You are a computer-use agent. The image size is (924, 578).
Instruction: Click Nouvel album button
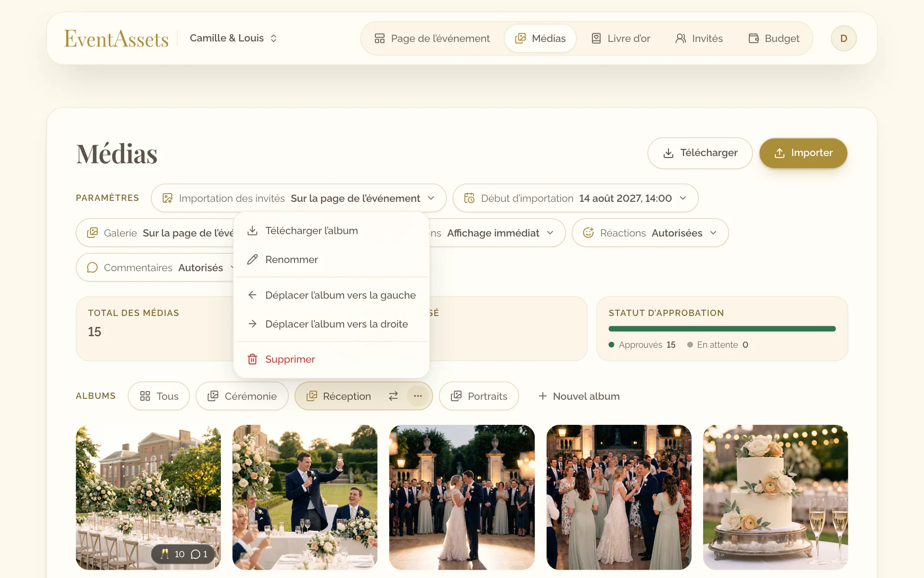(579, 396)
